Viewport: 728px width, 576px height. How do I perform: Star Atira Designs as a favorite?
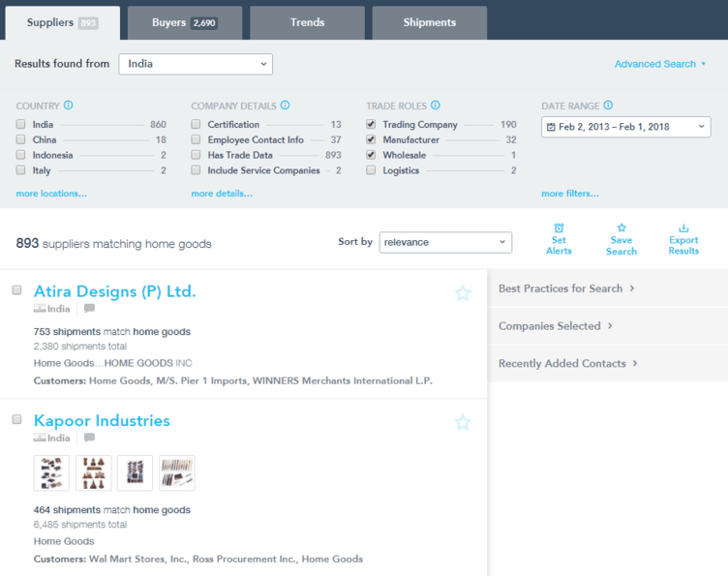tap(463, 292)
